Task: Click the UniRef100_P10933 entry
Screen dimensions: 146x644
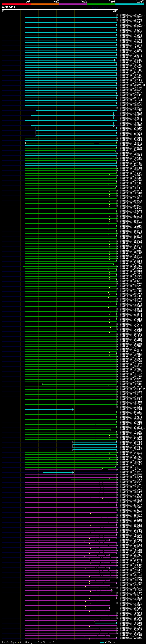Action: (131, 32)
